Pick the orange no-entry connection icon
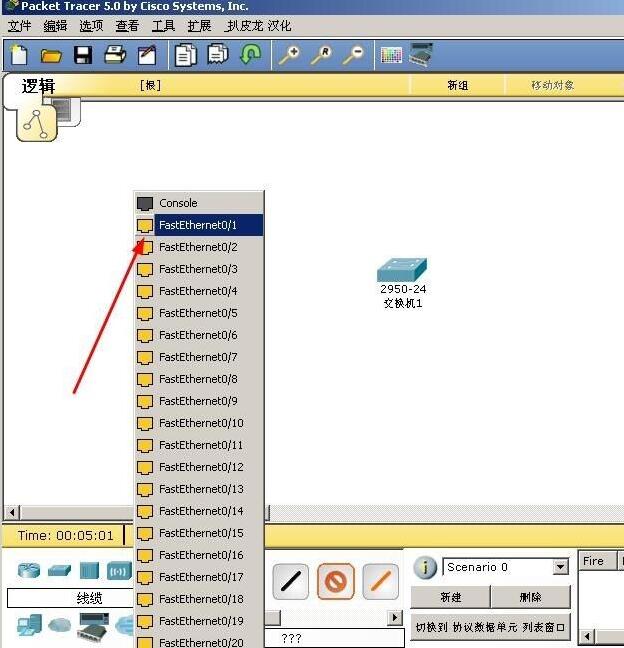This screenshot has width=624, height=648. point(336,581)
